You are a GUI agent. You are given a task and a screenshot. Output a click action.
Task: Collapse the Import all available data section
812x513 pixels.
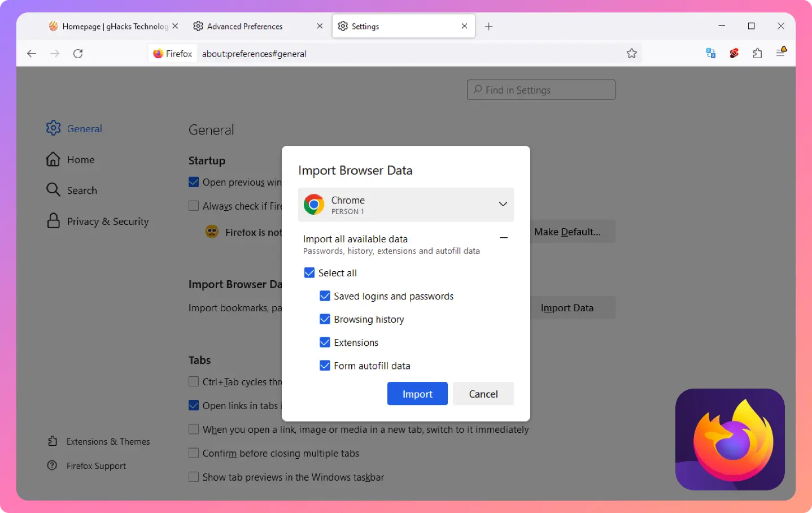coord(504,238)
